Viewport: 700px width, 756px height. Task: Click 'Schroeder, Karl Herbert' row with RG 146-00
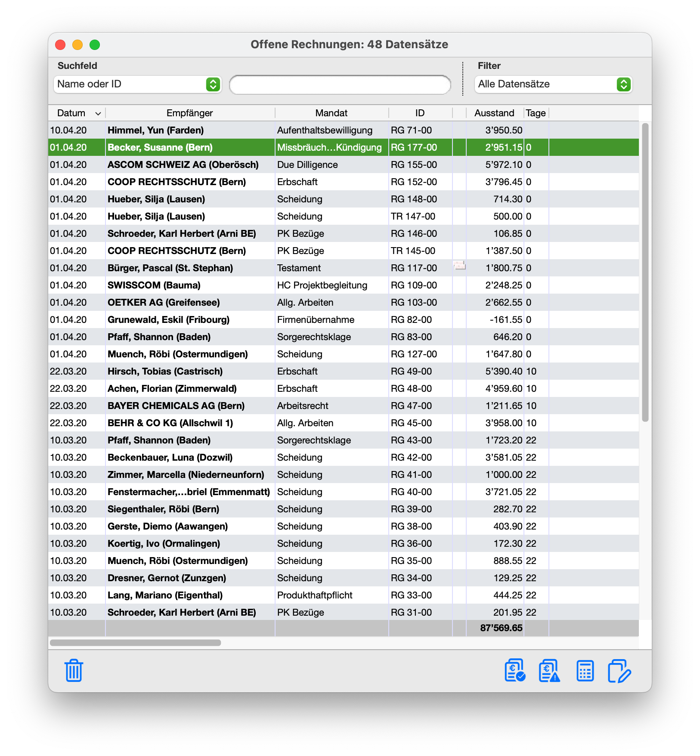point(344,233)
